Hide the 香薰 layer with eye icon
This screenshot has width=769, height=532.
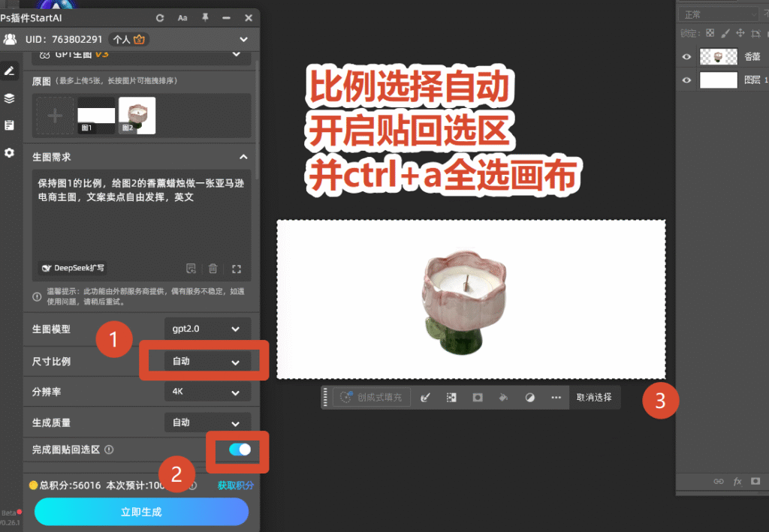(x=686, y=57)
